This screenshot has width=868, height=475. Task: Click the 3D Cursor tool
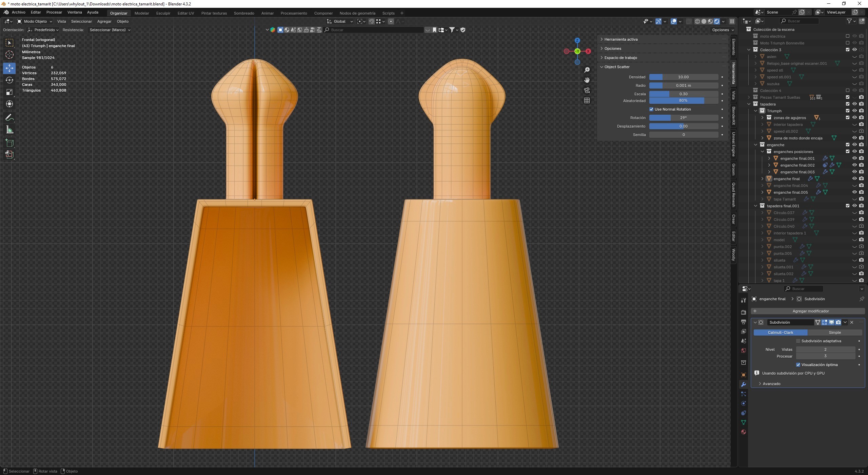click(9, 55)
